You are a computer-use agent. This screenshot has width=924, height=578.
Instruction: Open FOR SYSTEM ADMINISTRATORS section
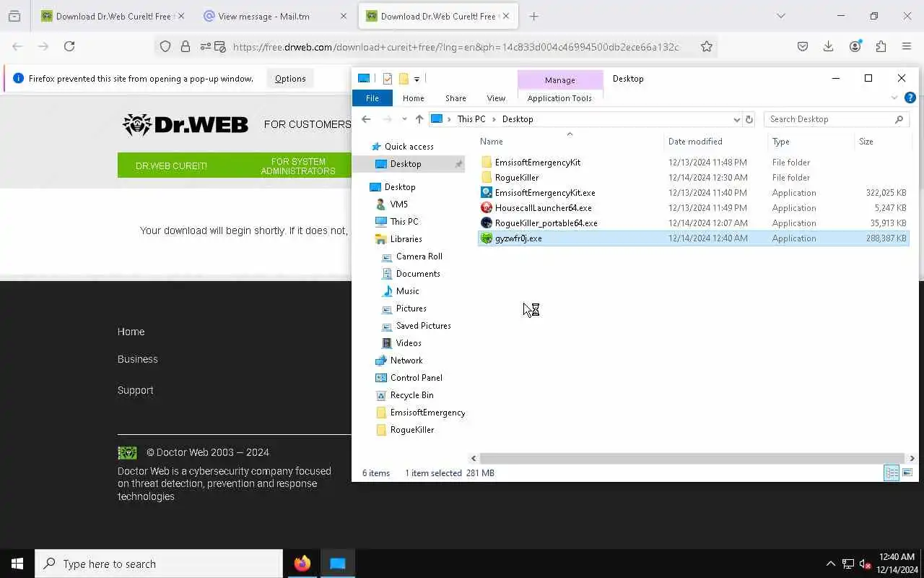coord(298,166)
